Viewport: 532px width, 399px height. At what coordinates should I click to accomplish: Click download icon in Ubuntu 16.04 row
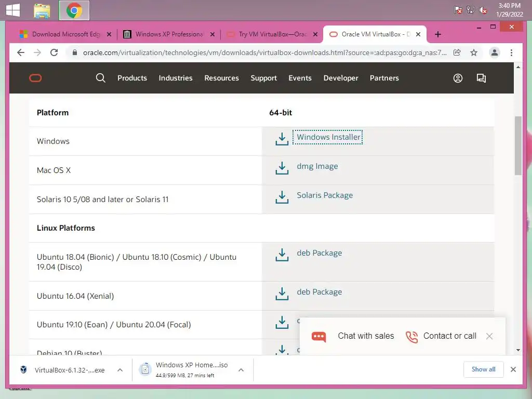point(282,294)
